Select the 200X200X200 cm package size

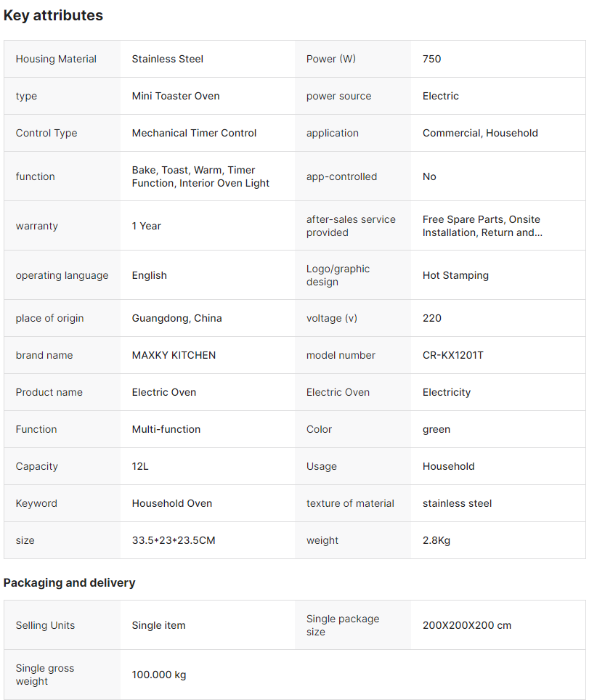[466, 625]
